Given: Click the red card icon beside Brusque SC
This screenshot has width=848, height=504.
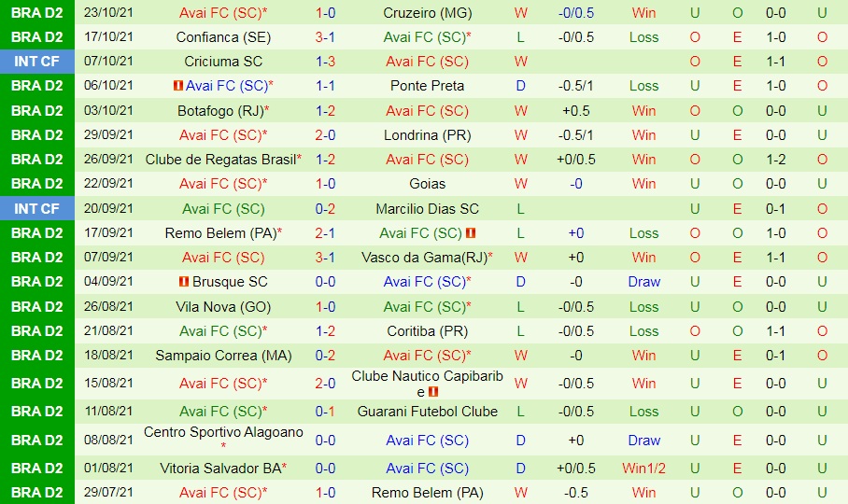Looking at the screenshot, I should (184, 282).
